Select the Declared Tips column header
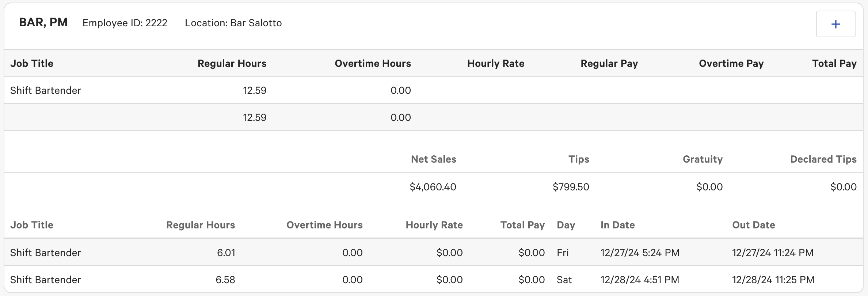This screenshot has height=296, width=868. (x=823, y=159)
